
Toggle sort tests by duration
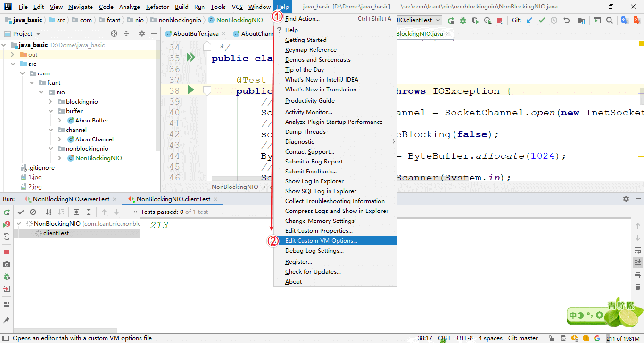coord(61,212)
